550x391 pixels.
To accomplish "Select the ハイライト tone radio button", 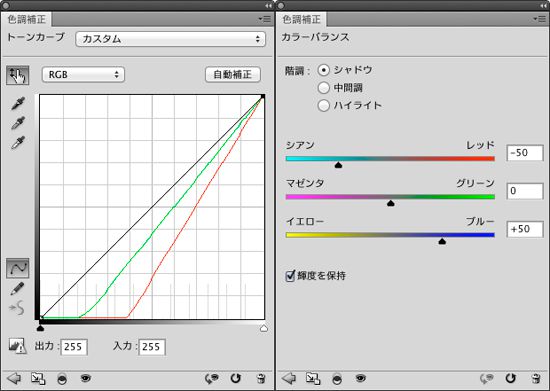I will tap(323, 105).
